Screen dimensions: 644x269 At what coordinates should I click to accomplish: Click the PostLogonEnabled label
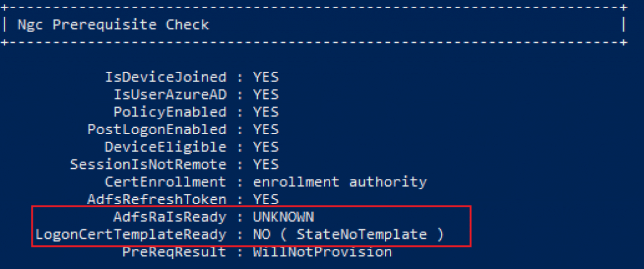click(x=157, y=130)
